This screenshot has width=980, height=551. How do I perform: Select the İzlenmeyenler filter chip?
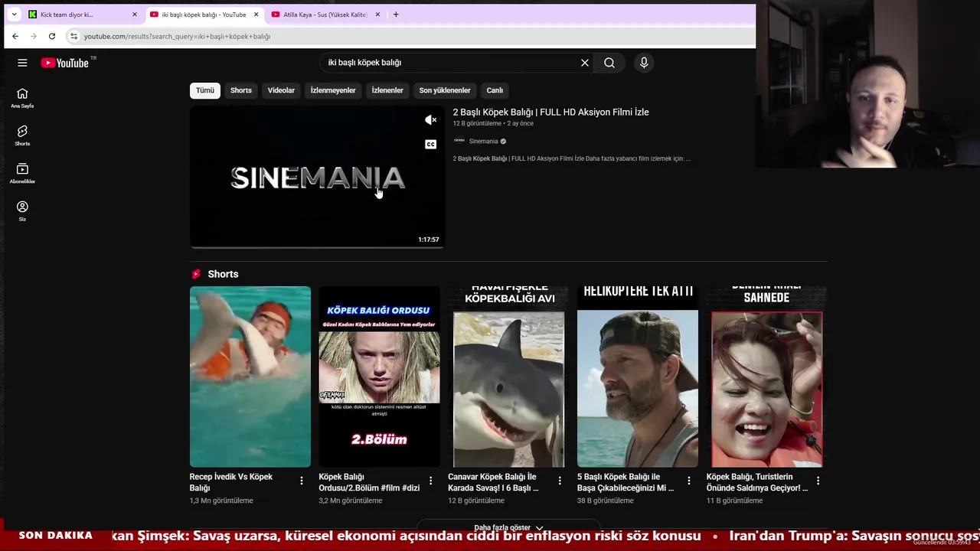[x=333, y=90]
